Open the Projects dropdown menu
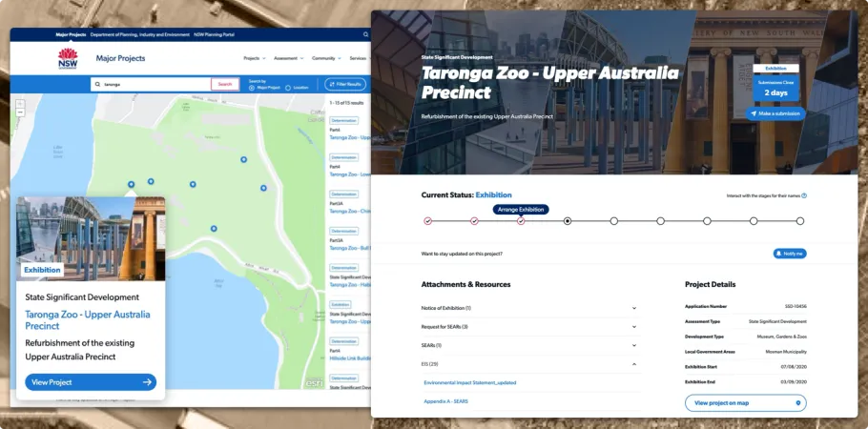 click(x=254, y=58)
